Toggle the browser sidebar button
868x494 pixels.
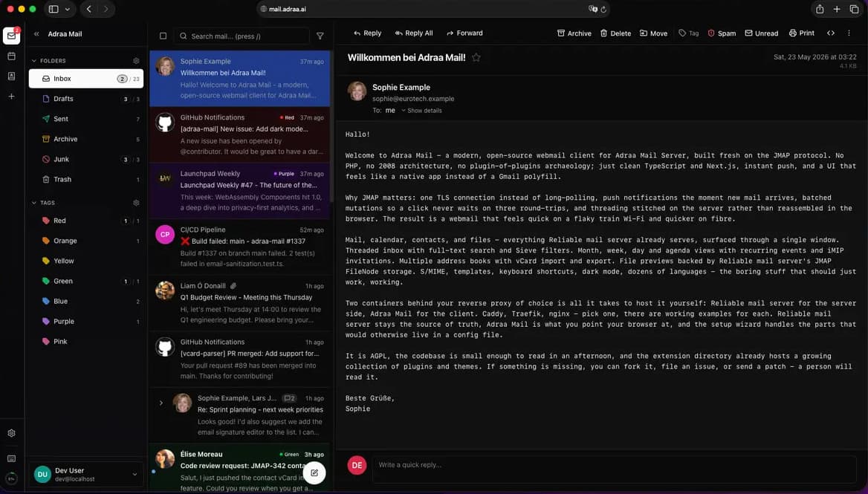tap(54, 9)
